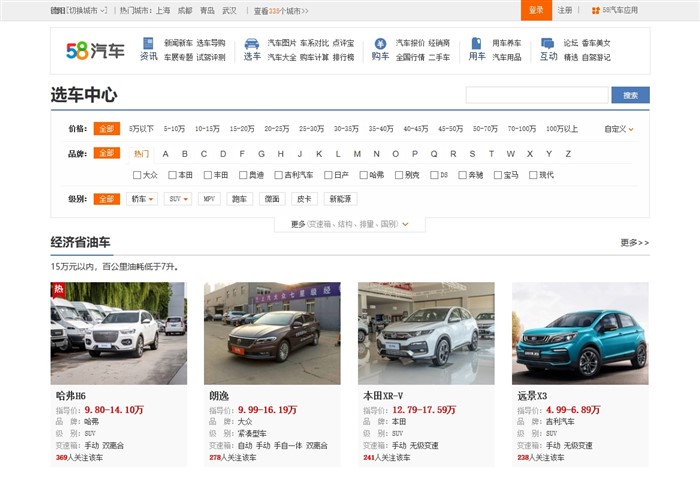700x480 pixels.
Task: Click the 热 badge on 哈弗H6
Action: [58, 289]
